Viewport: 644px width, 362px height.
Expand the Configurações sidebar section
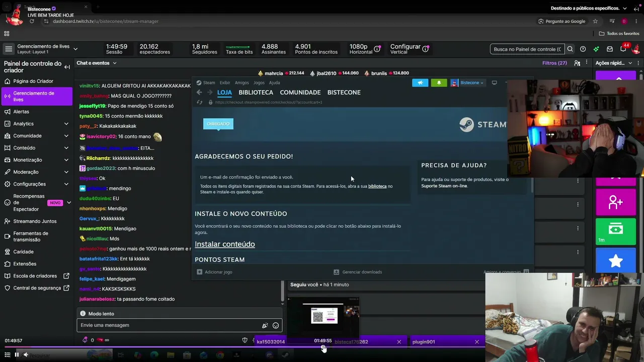click(66, 184)
